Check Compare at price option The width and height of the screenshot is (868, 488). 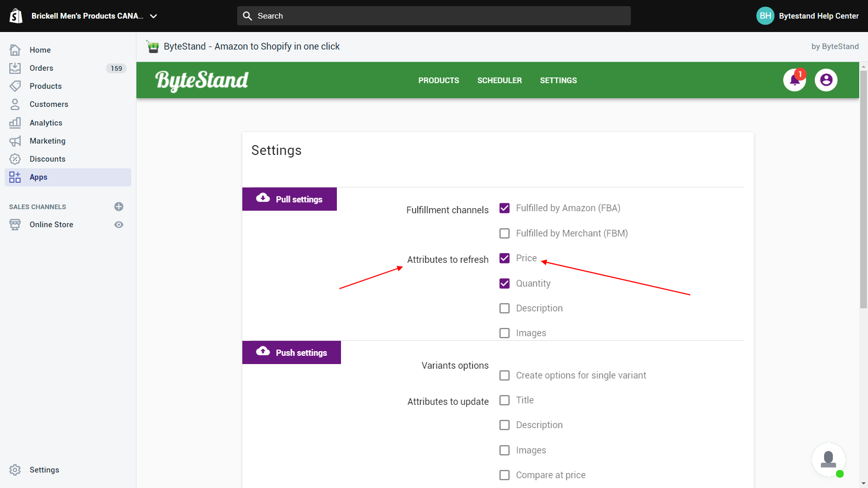(505, 475)
